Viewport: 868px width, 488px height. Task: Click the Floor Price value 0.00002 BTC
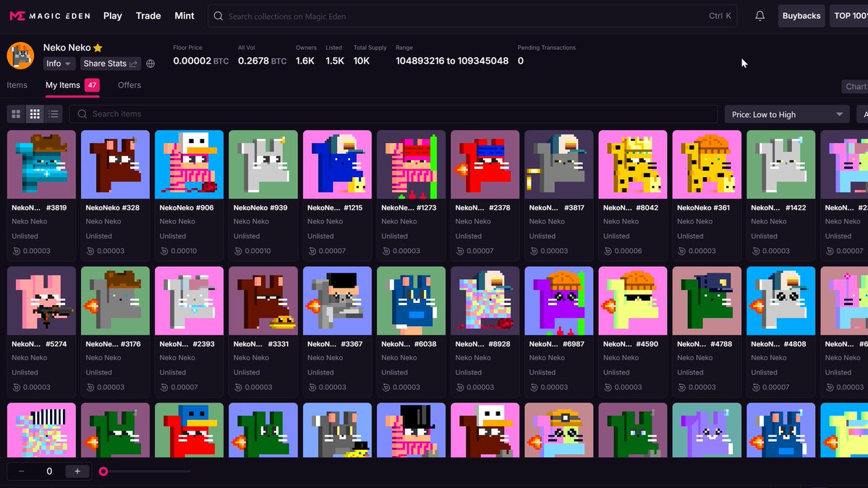(201, 61)
